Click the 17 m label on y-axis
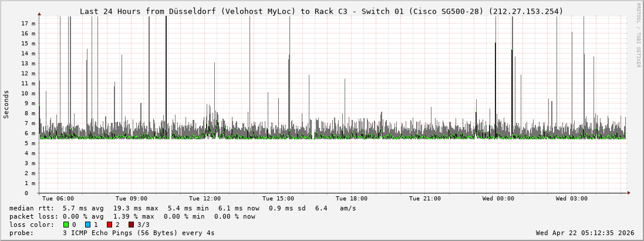 [x=28, y=24]
